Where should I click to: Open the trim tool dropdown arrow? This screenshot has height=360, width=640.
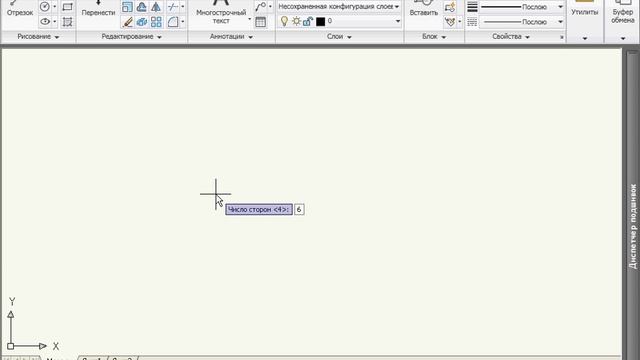tap(182, 7)
